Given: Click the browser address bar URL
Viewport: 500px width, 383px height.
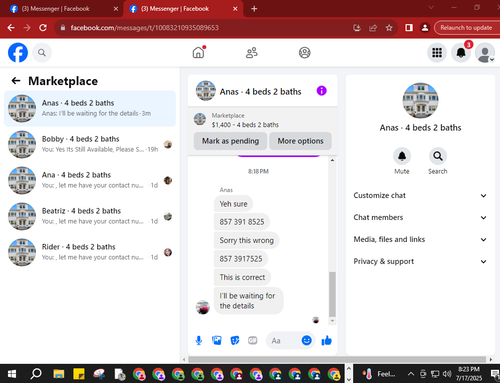Looking at the screenshot, I should click(x=144, y=28).
